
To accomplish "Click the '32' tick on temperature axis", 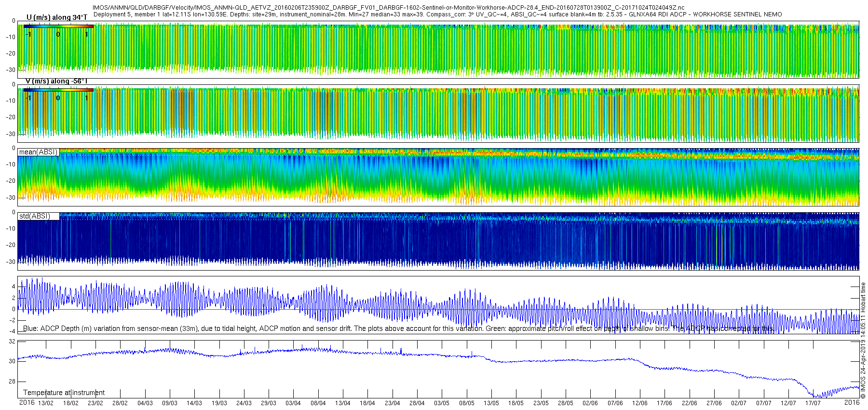I will pyautogui.click(x=12, y=342).
